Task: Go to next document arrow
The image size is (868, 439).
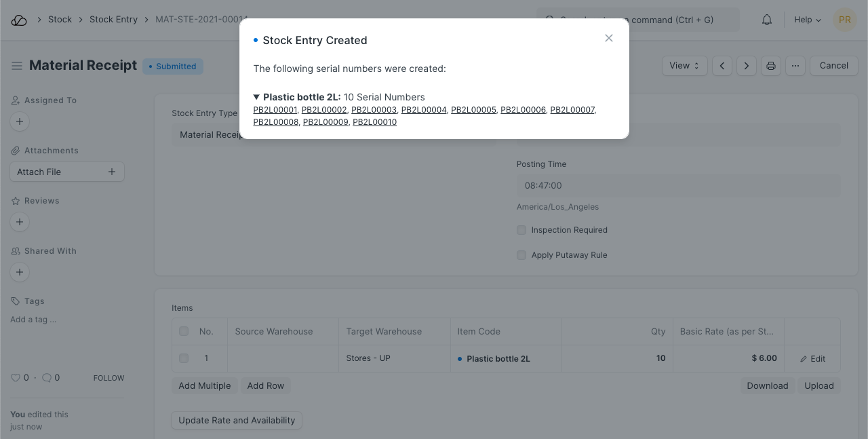Action: click(747, 66)
